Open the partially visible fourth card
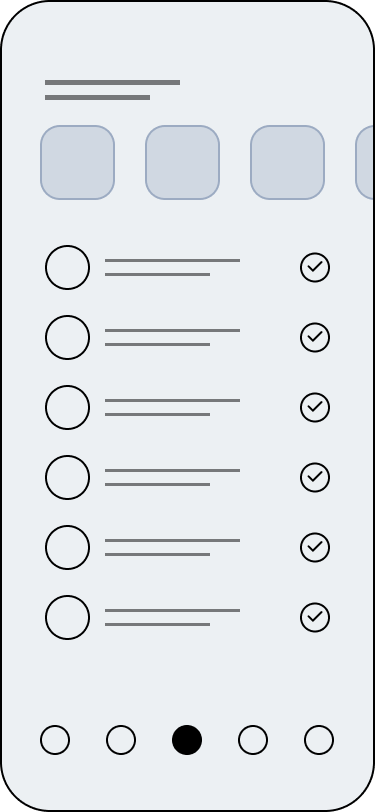This screenshot has width=375, height=812. pyautogui.click(x=365, y=163)
